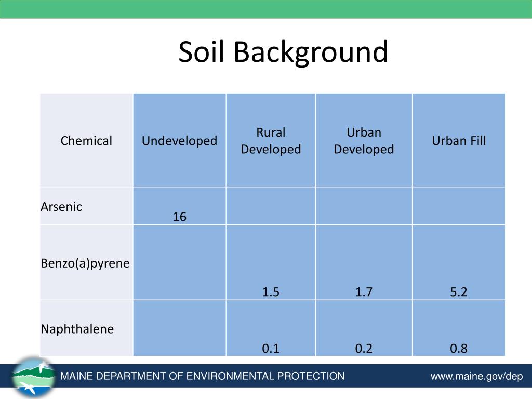This screenshot has width=532, height=399.
Task: Select the 'Benzo(a)pyrene' row label
Action: tap(85, 263)
